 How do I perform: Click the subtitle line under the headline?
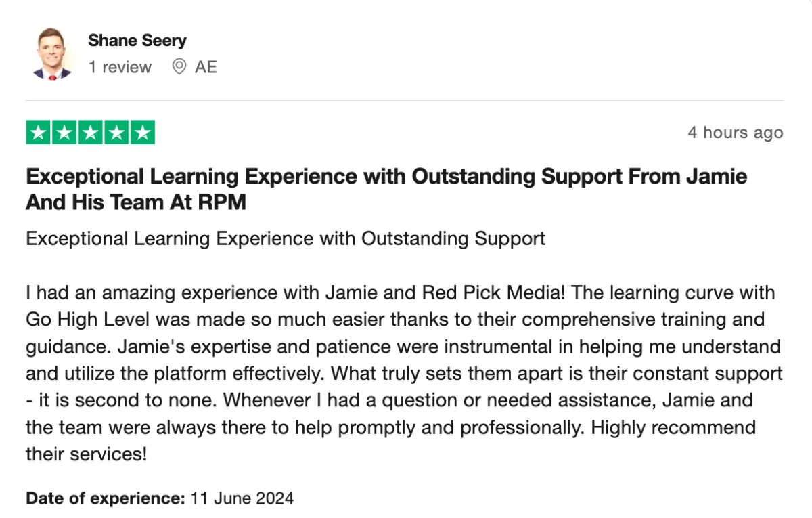coord(286,238)
